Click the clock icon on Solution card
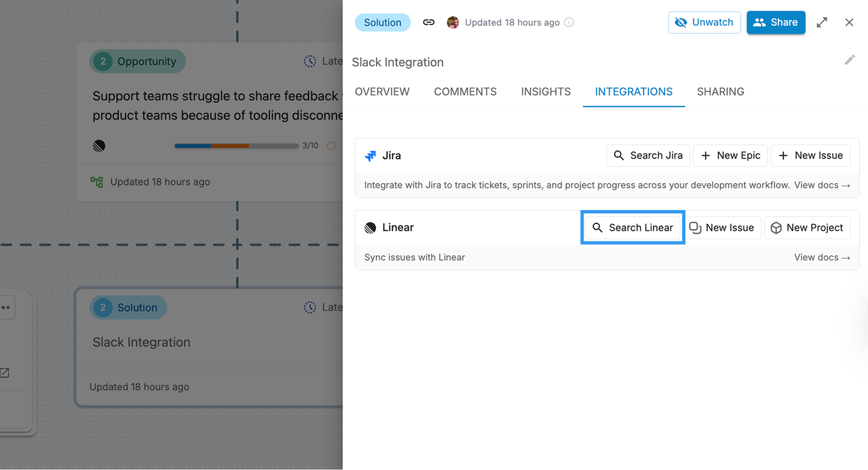Screen dimensions: 868x470 tap(310, 307)
